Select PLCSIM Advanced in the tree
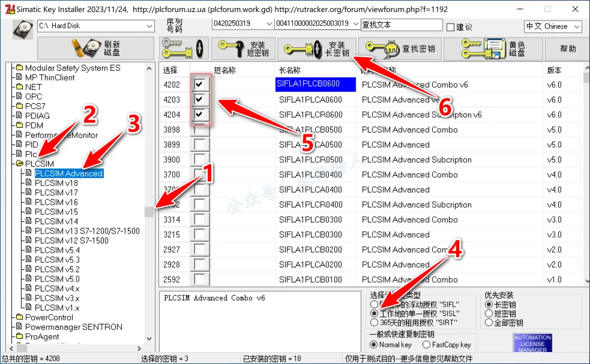This screenshot has width=590, height=364. coord(69,174)
